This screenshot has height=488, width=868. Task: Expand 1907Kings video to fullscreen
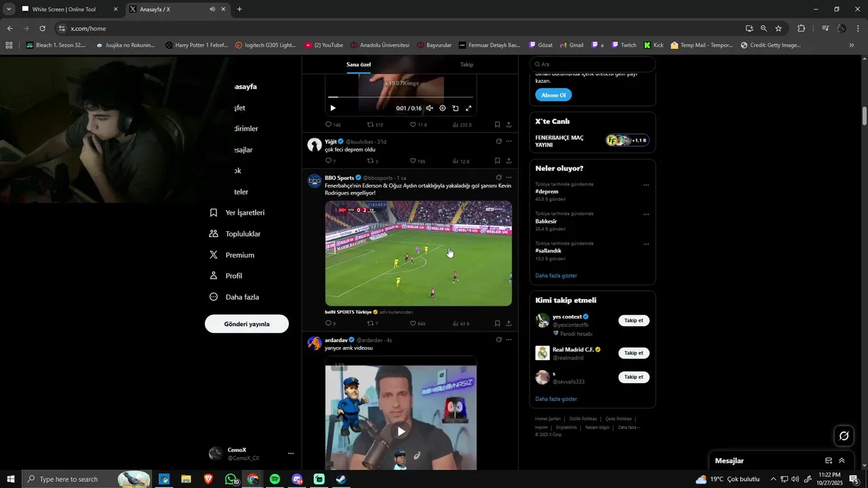(468, 108)
